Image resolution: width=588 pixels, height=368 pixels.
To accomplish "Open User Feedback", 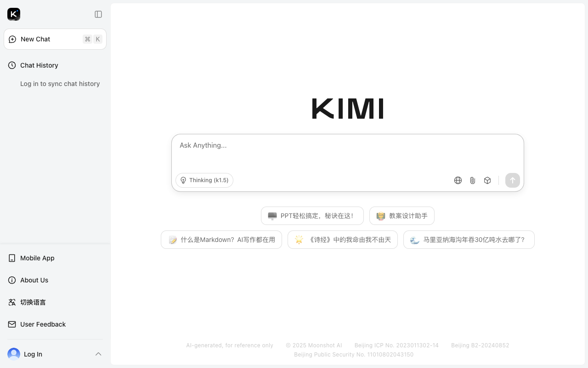I will pyautogui.click(x=55, y=324).
